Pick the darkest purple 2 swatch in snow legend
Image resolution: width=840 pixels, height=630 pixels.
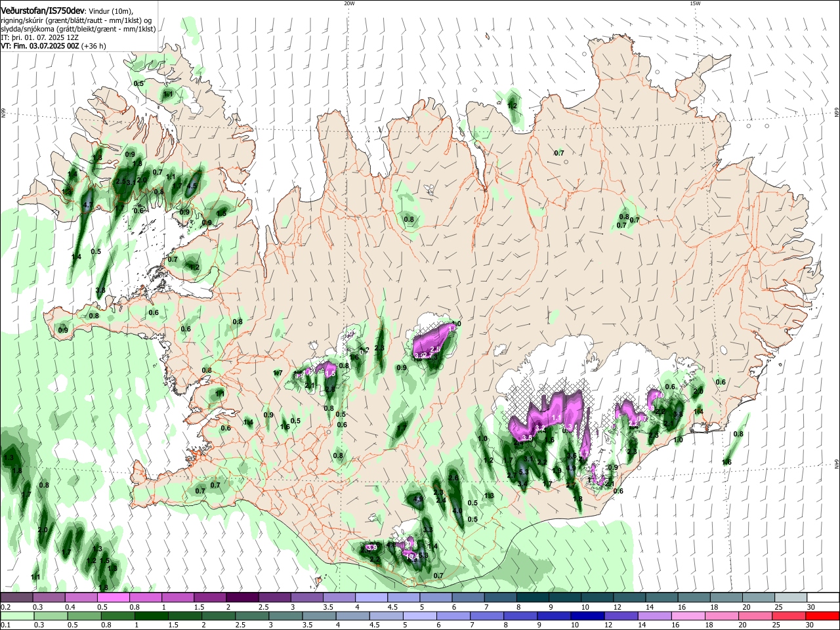[242, 597]
